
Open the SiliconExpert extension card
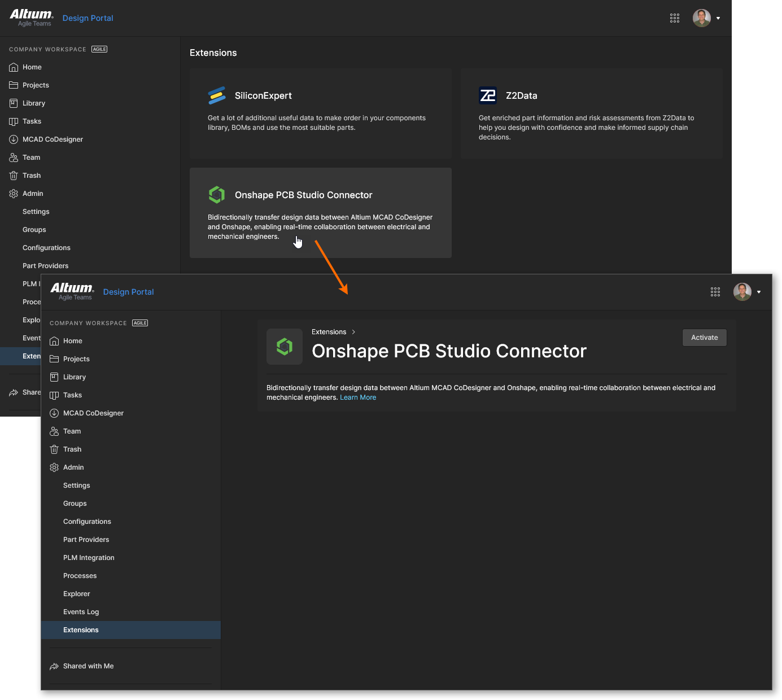(321, 113)
